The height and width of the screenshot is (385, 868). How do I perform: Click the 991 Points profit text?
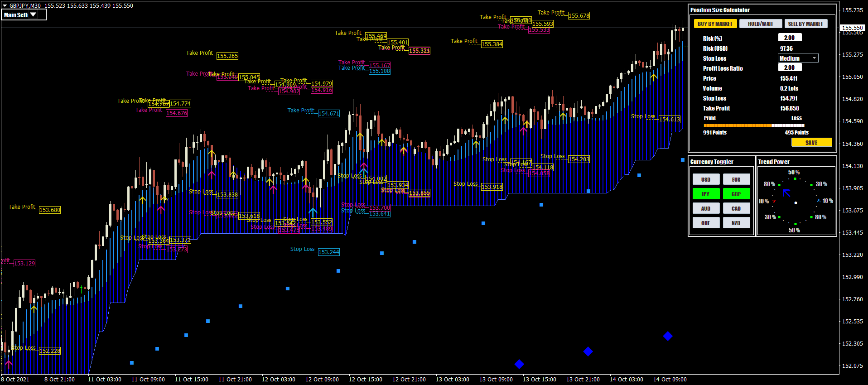click(x=715, y=132)
